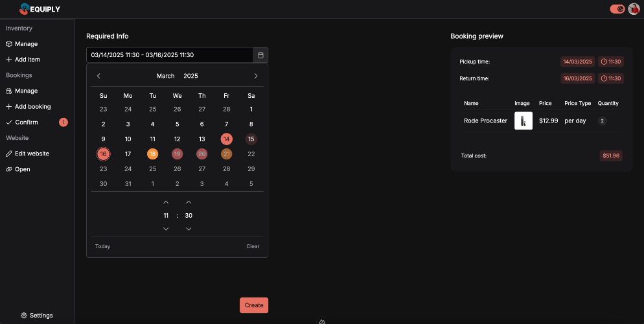Open Add item page
Viewport: 644px width, 324px height.
(x=23, y=60)
